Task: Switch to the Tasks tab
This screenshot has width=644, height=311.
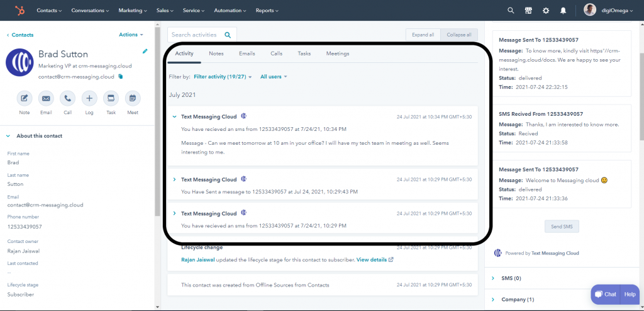Action: 304,54
